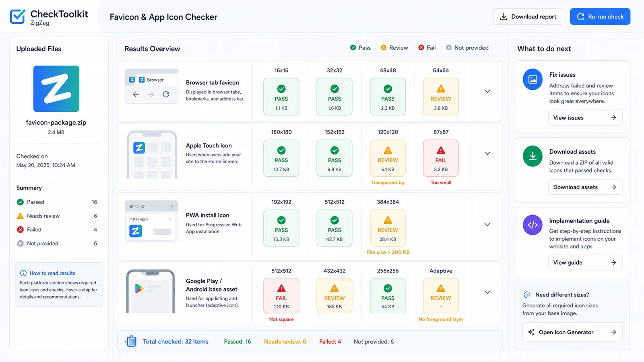Click the download icon in Download report

pos(504,17)
